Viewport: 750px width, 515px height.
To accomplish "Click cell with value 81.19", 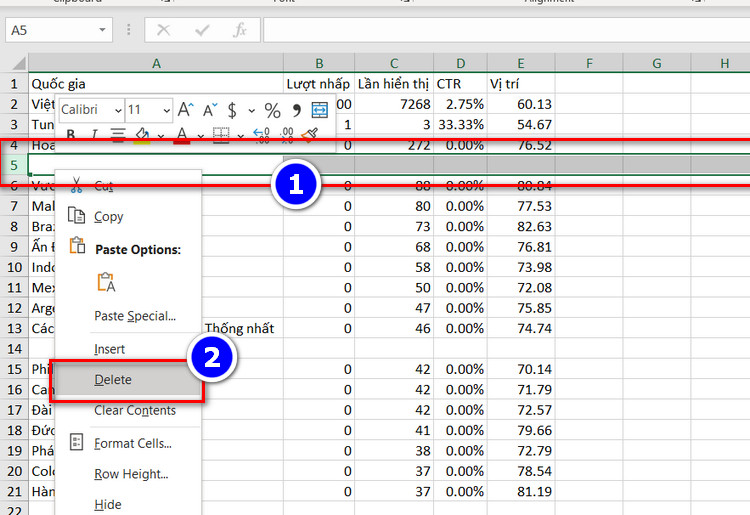I will (x=521, y=492).
